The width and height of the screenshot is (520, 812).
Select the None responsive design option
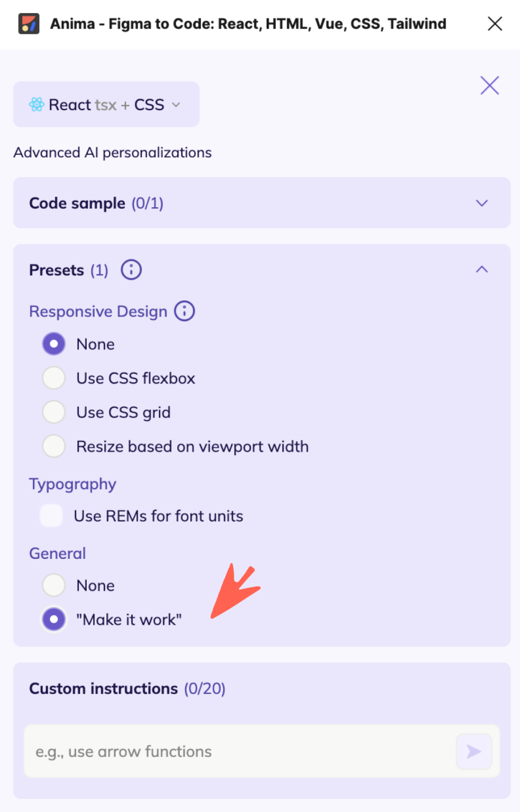tap(53, 344)
